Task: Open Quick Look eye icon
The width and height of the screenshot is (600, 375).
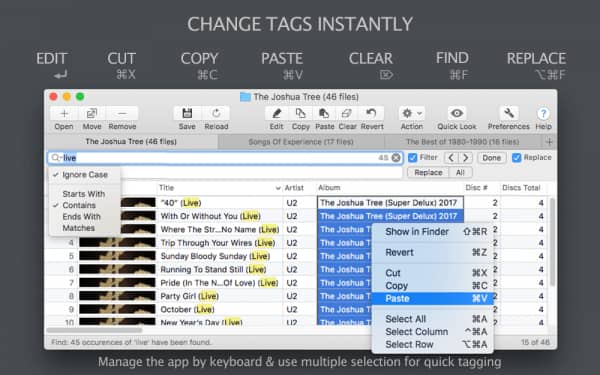Action: pyautogui.click(x=457, y=113)
